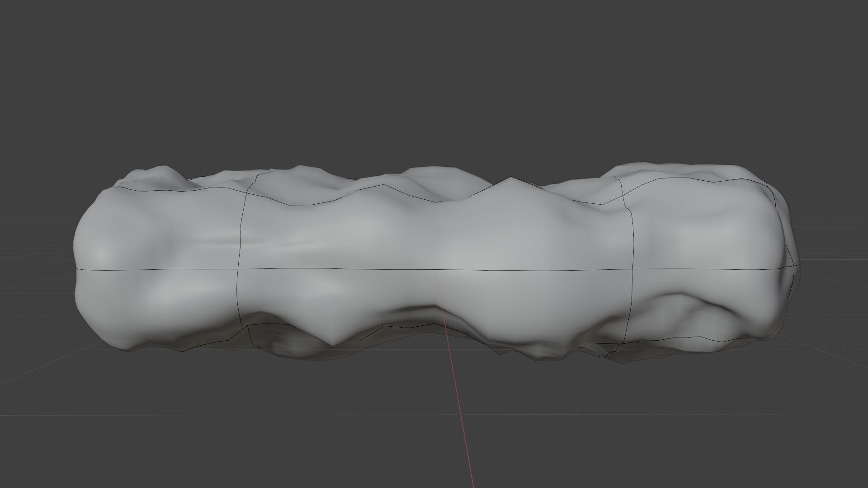This screenshot has width=868, height=488.
Task: Click the intersection of right vertical and horizontal seams
Action: 633,270
